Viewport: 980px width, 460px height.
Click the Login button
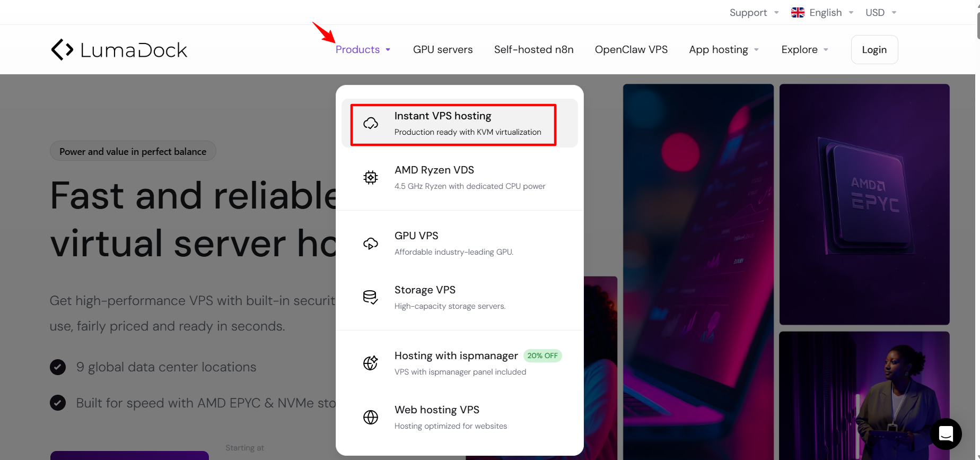[x=874, y=49]
